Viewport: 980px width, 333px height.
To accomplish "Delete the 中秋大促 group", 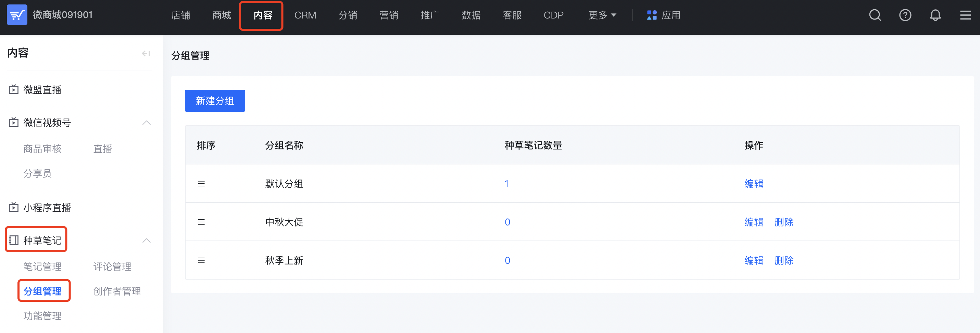I will (784, 222).
